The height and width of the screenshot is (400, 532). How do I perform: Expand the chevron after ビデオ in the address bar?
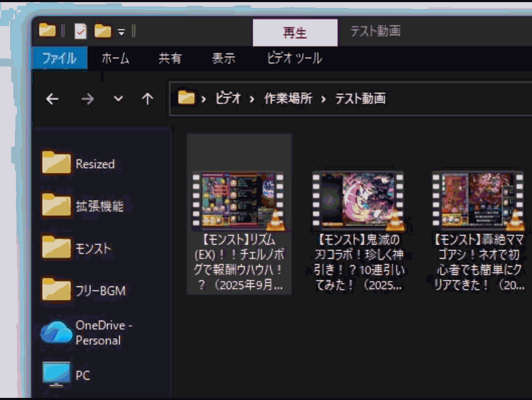[x=252, y=98]
